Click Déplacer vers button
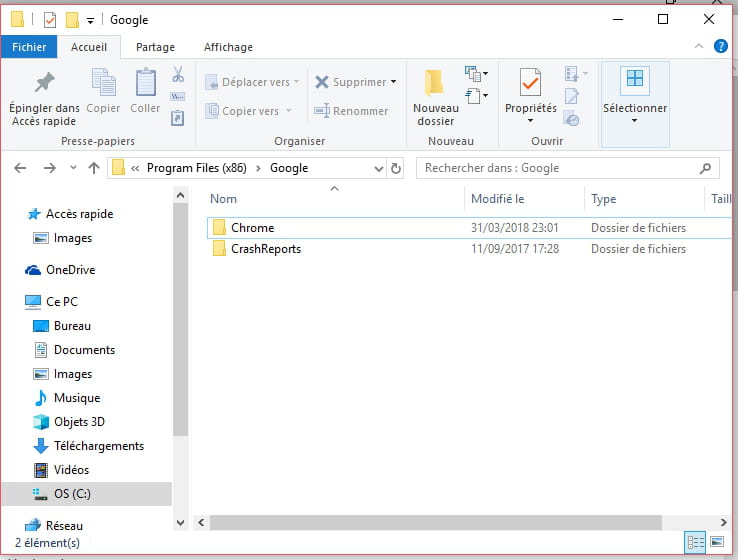 [x=252, y=82]
